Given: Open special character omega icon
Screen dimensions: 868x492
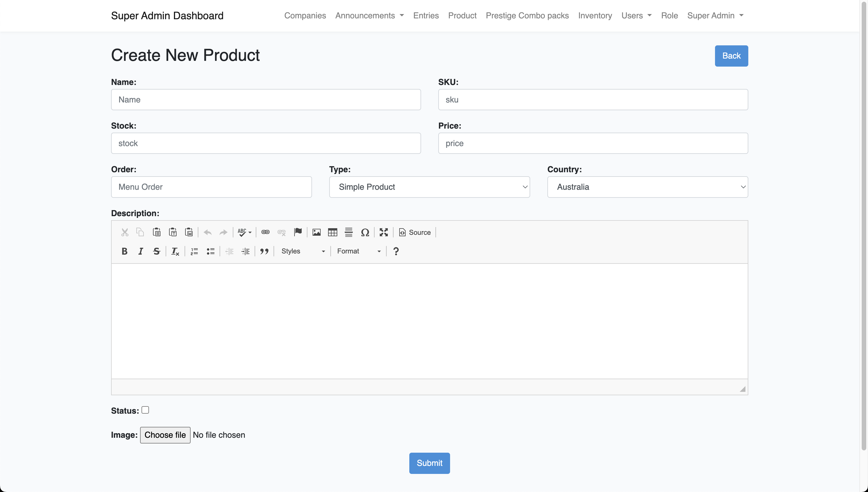Looking at the screenshot, I should point(365,232).
